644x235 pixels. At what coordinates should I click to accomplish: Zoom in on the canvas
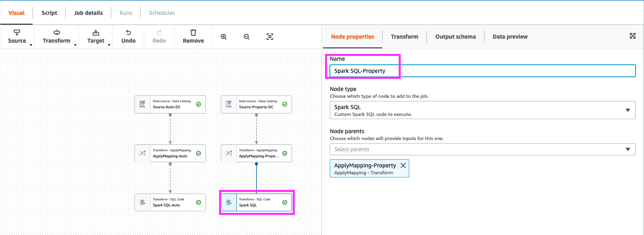pos(224,37)
